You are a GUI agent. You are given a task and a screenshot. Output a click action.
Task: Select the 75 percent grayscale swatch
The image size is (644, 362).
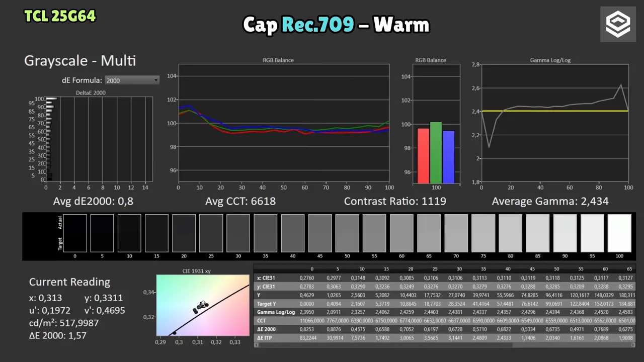(483, 233)
